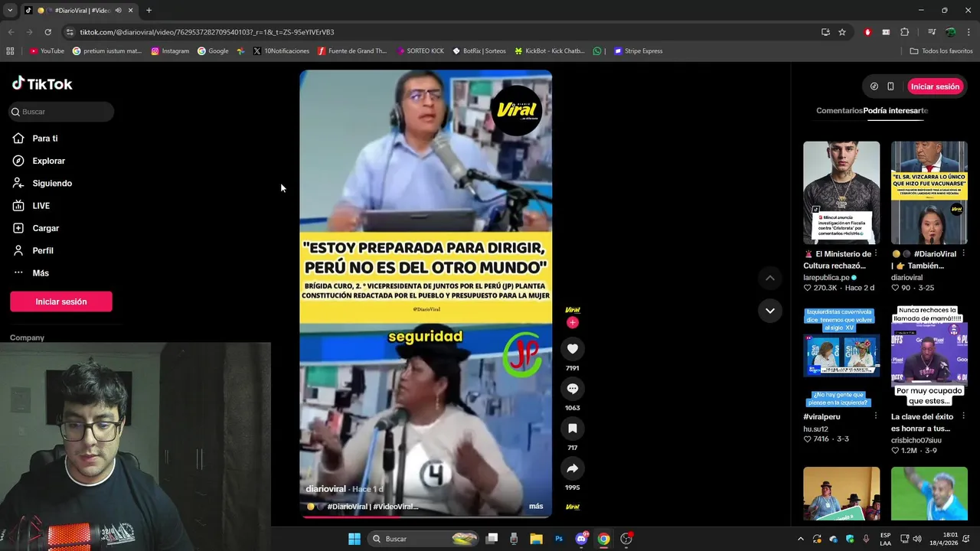Open SORTEO KICK bookmark

(x=420, y=51)
